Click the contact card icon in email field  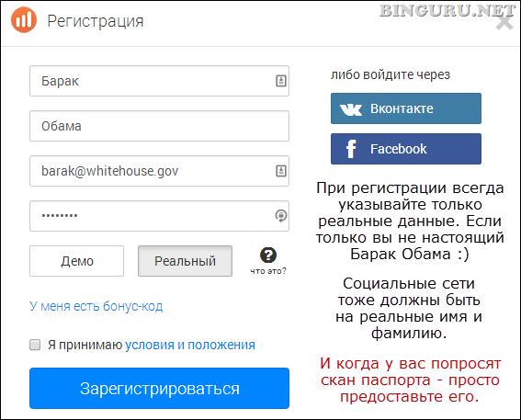[x=281, y=171]
